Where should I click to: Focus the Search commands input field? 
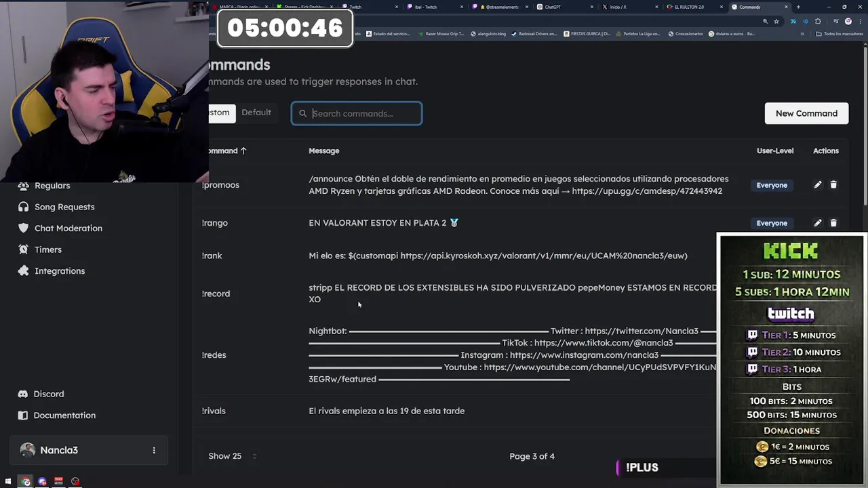pos(357,113)
